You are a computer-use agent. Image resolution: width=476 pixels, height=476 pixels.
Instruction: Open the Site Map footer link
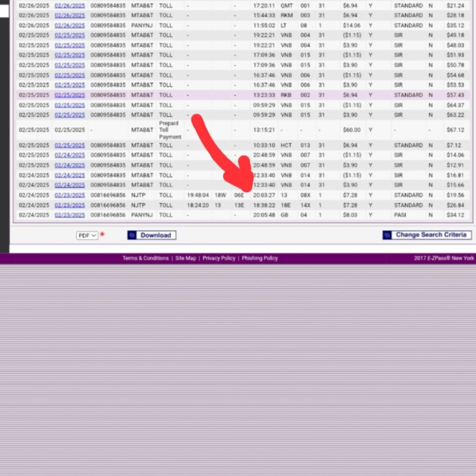tap(186, 258)
